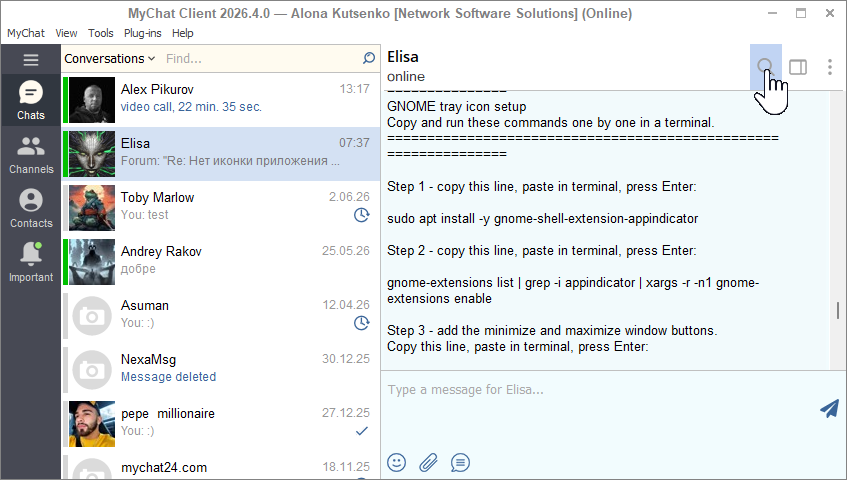Open the hamburger menu in sidebar
This screenshot has height=480, width=847.
tap(31, 60)
